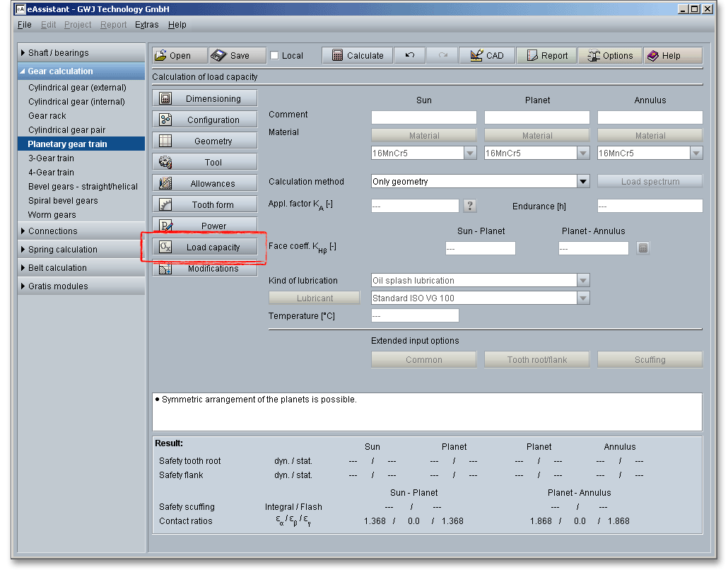Click the question mark beside Appl. factor
The height and width of the screenshot is (570, 728).
470,206
